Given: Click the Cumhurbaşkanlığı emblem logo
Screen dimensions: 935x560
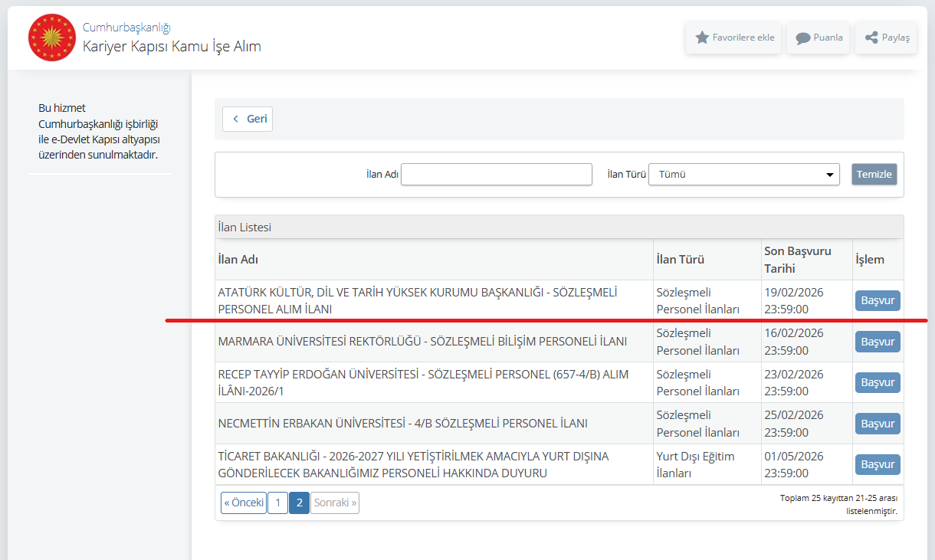Looking at the screenshot, I should (52, 38).
